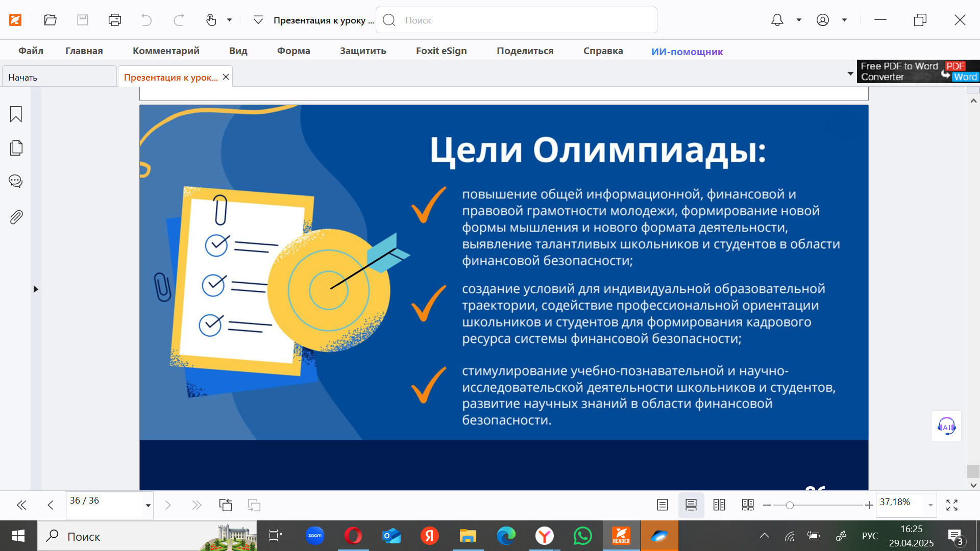Open the Форма tab
The height and width of the screenshot is (551, 980).
(293, 51)
